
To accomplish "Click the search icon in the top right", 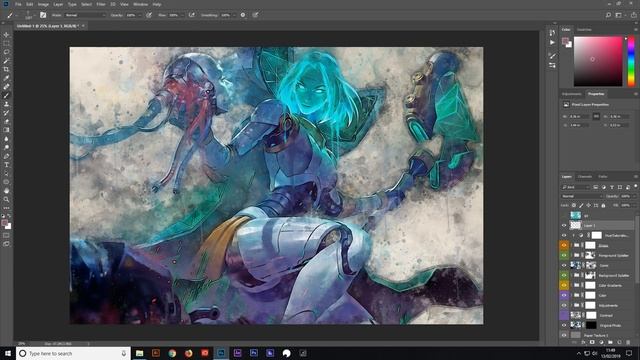I will pos(608,15).
